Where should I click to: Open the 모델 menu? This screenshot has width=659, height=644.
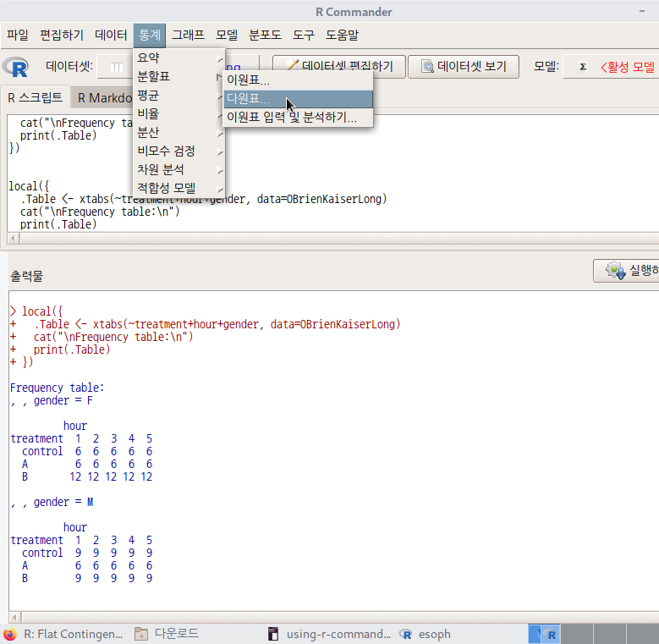click(227, 35)
